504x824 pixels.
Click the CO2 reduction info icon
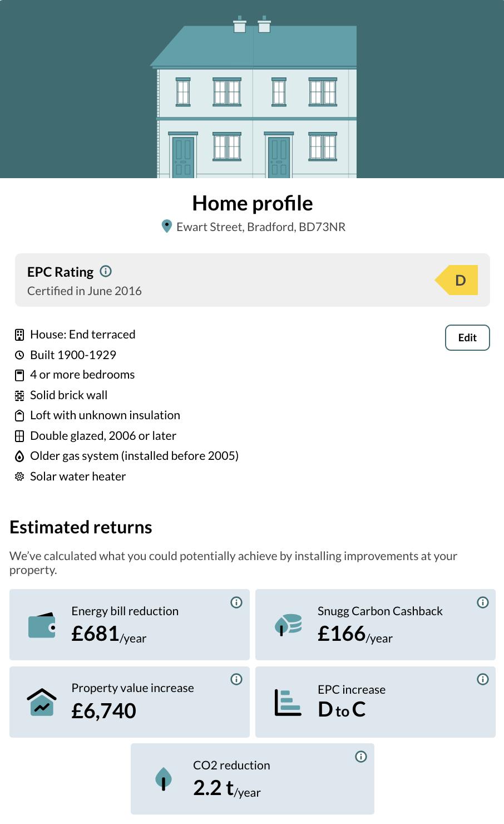pyautogui.click(x=361, y=757)
